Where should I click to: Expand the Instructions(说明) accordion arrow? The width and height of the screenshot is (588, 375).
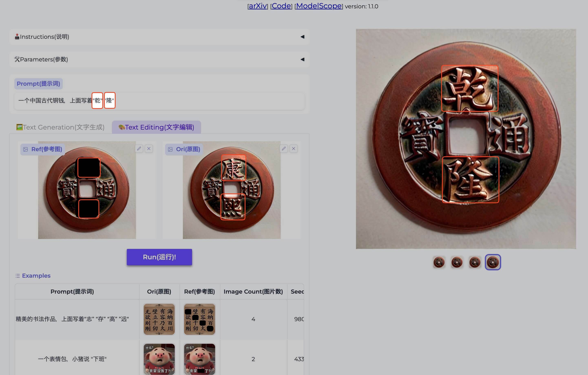coord(302,37)
